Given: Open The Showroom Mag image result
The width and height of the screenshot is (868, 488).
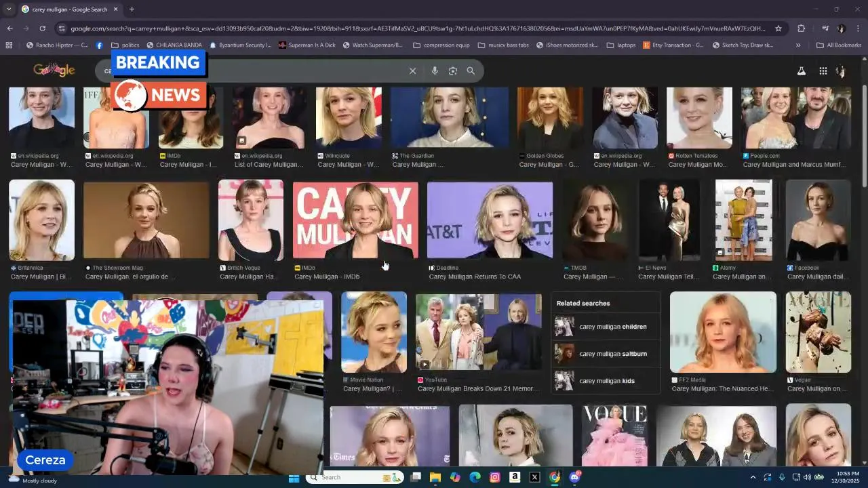Looking at the screenshot, I should pyautogui.click(x=146, y=220).
